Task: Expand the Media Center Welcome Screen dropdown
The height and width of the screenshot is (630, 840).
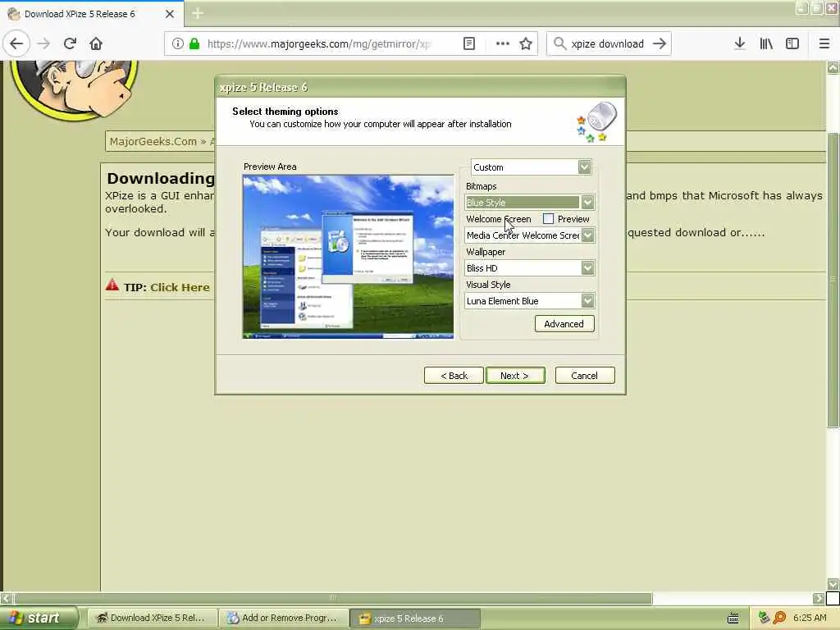Action: [x=587, y=235]
